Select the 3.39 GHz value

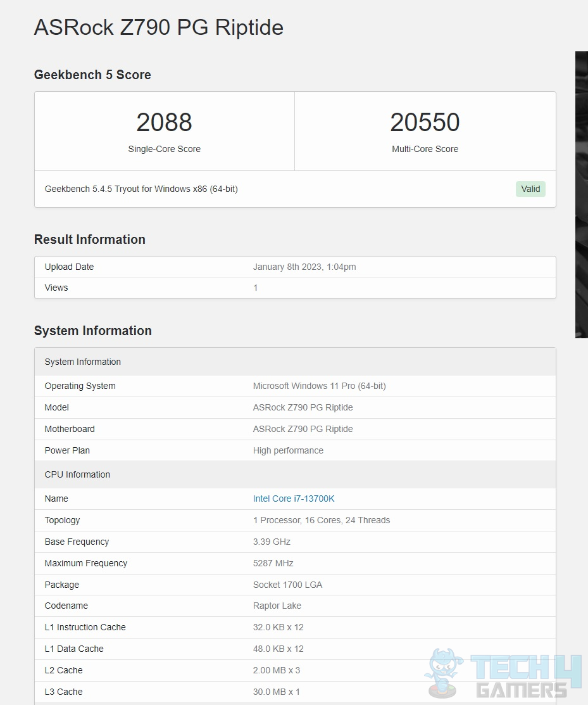tap(272, 542)
